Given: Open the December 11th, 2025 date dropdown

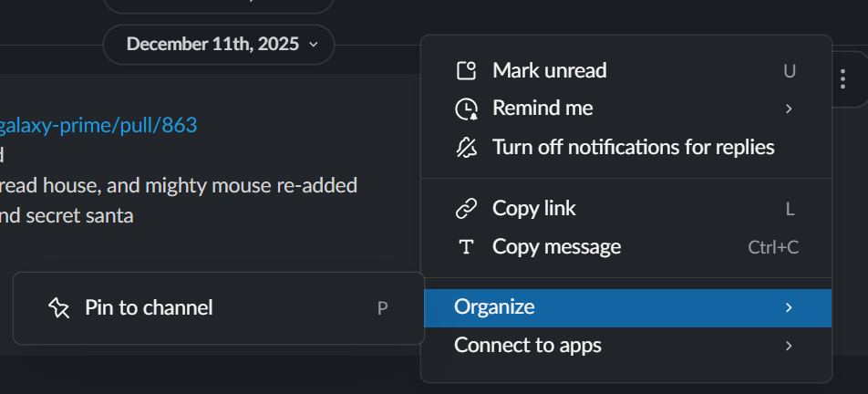Looking at the screenshot, I should click(219, 44).
